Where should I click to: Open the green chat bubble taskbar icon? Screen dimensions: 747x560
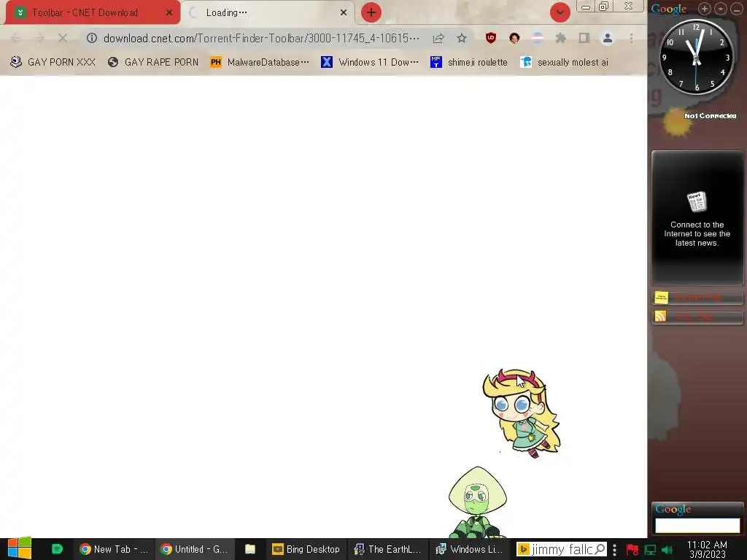click(57, 549)
